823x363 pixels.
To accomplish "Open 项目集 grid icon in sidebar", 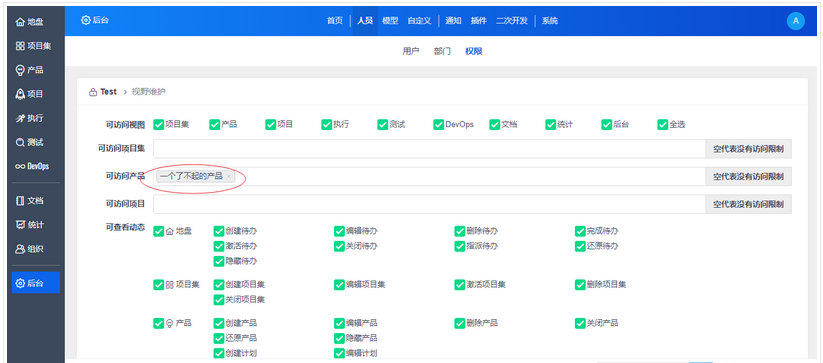I will (x=20, y=46).
